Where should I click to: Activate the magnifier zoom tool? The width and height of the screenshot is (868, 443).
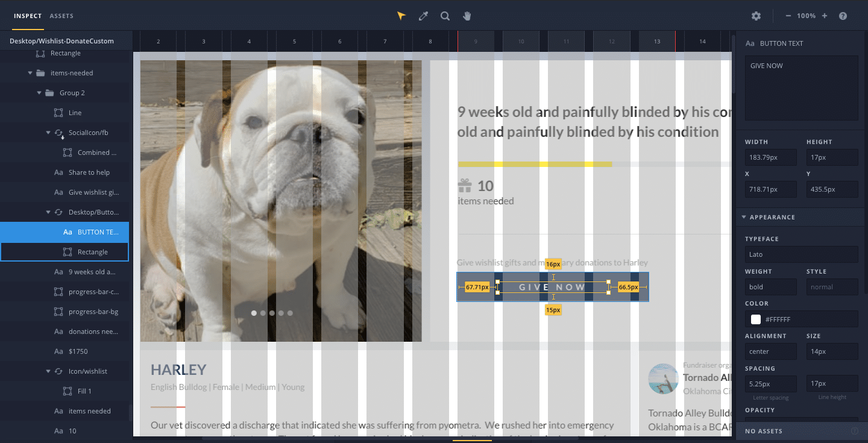[445, 16]
